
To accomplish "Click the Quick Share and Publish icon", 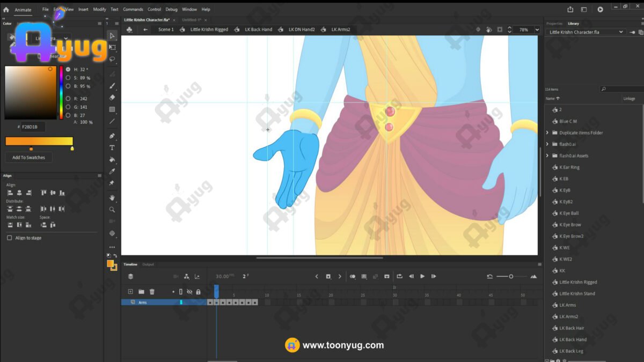I will (x=570, y=10).
